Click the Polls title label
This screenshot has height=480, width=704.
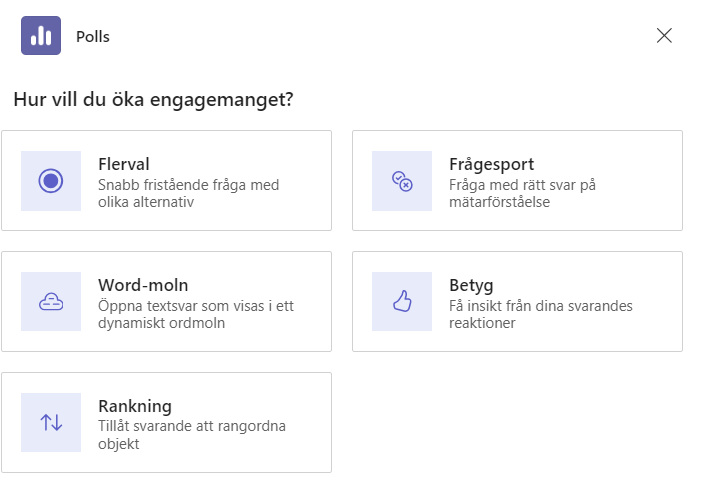point(93,37)
